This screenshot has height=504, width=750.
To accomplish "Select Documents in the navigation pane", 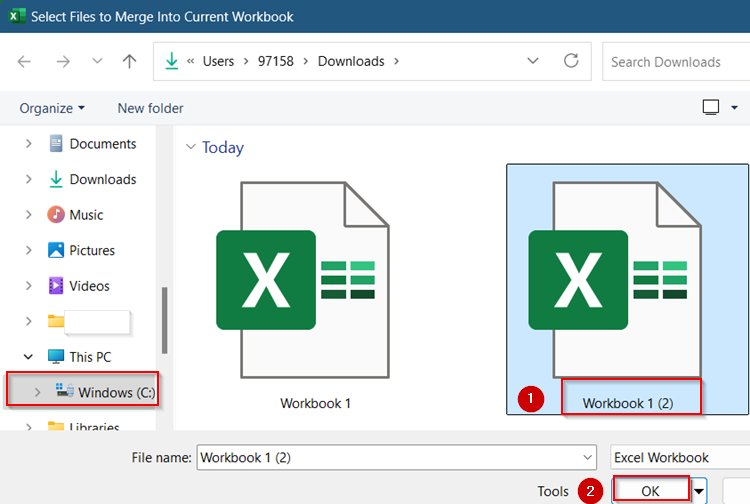I will [103, 144].
